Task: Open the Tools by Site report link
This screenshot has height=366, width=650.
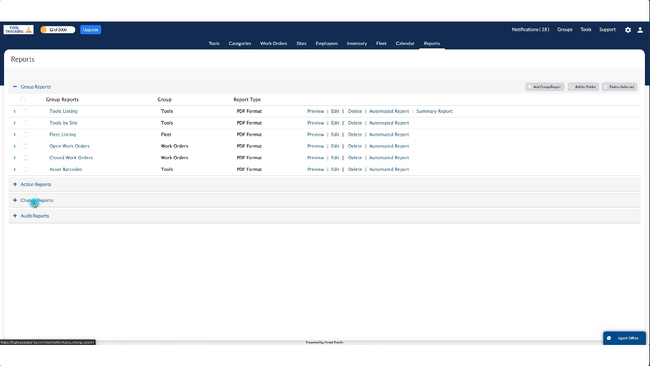Action: pyautogui.click(x=63, y=123)
